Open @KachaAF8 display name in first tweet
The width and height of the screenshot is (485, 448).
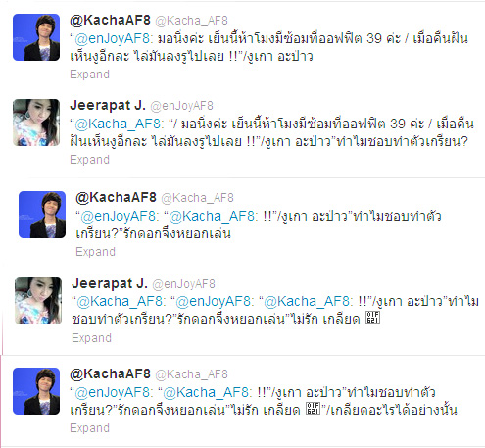(110, 21)
